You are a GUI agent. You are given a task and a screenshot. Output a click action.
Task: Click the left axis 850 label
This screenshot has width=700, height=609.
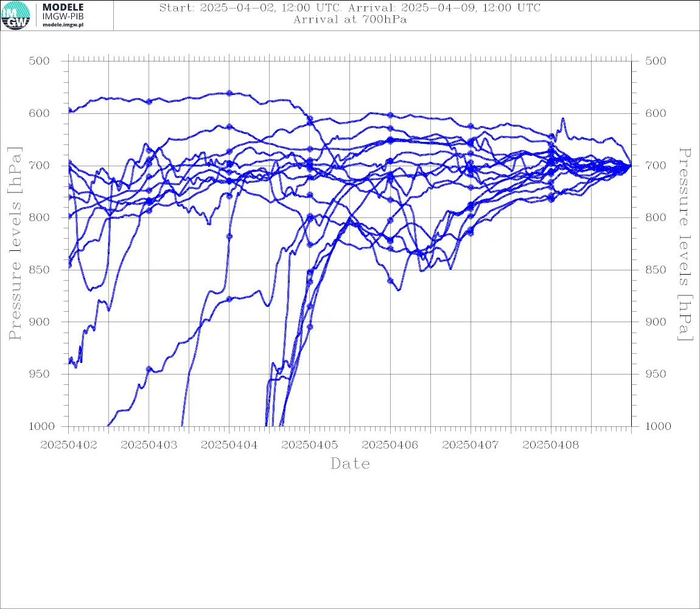point(40,270)
